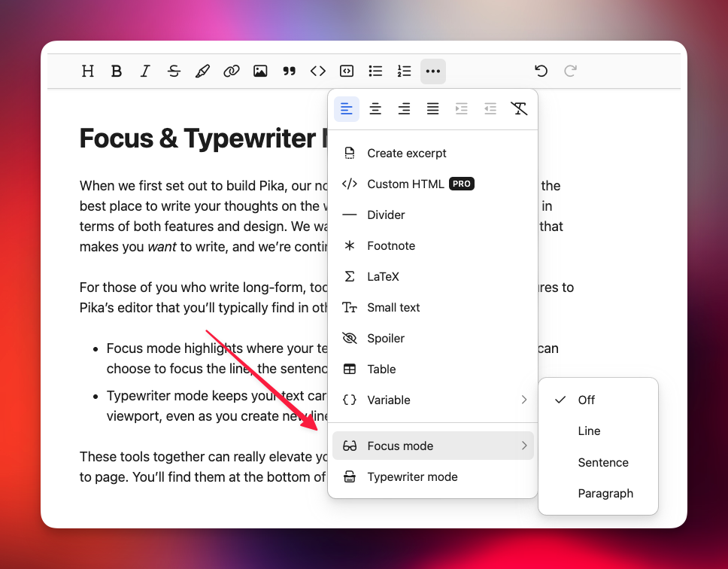Click the 'These tools together' paragraph
Image resolution: width=728 pixels, height=569 pixels.
(x=203, y=467)
